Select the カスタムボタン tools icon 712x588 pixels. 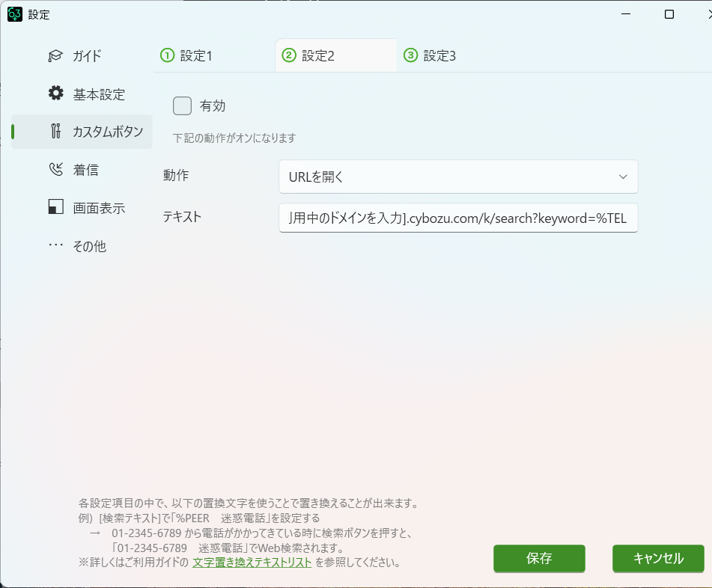55,132
